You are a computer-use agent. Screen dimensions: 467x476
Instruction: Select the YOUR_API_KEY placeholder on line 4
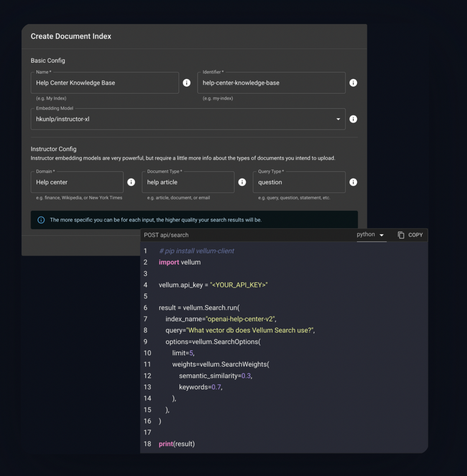[x=239, y=285]
